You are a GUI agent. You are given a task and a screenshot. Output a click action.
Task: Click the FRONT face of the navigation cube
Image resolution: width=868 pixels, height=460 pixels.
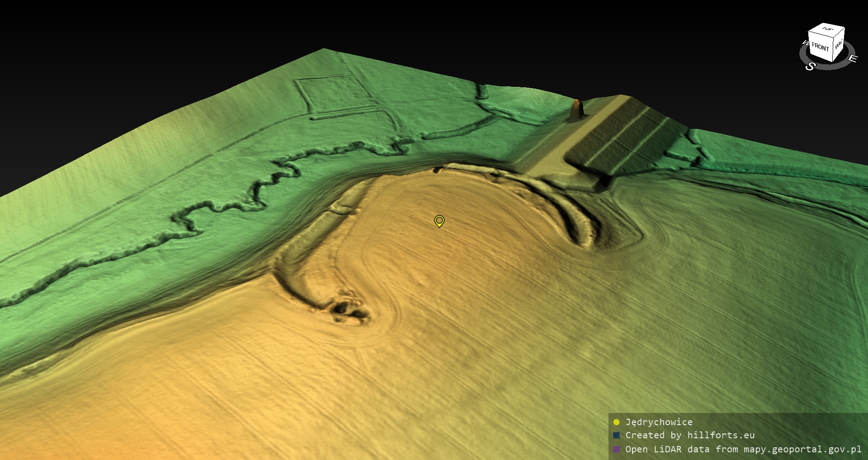820,47
